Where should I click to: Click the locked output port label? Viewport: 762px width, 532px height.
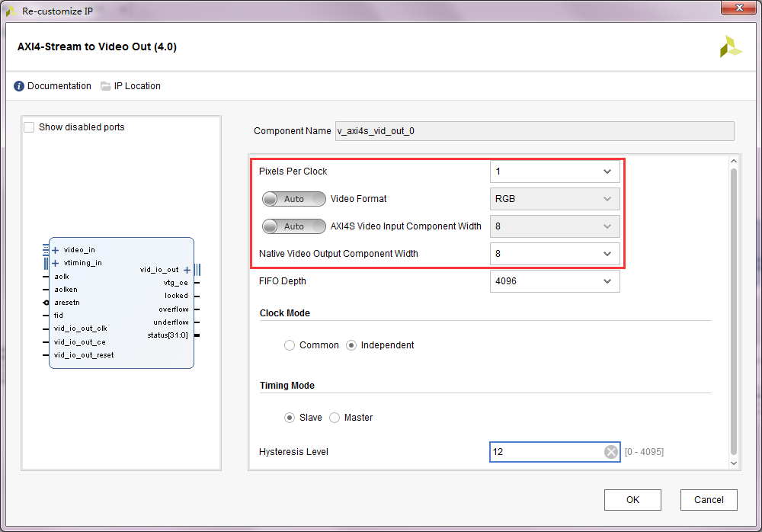(x=176, y=296)
